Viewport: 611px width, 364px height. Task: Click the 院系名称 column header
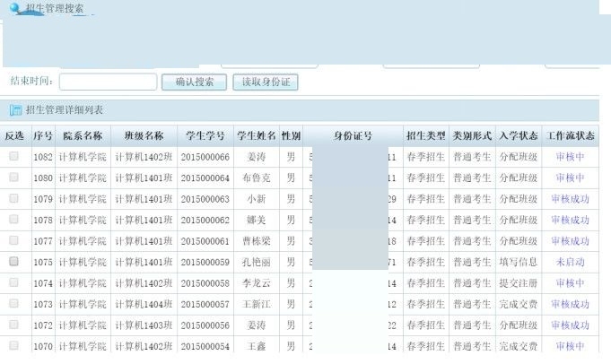pyautogui.click(x=83, y=136)
